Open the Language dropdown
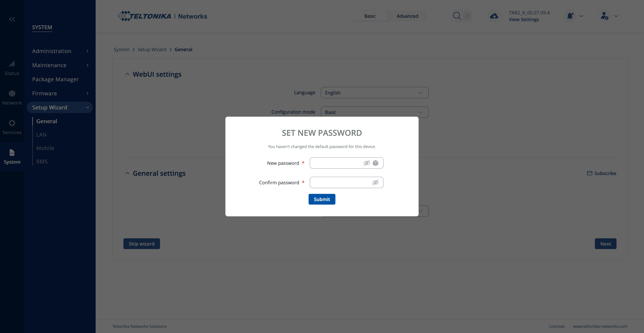Viewport: 644px width, 333px height. coord(374,93)
